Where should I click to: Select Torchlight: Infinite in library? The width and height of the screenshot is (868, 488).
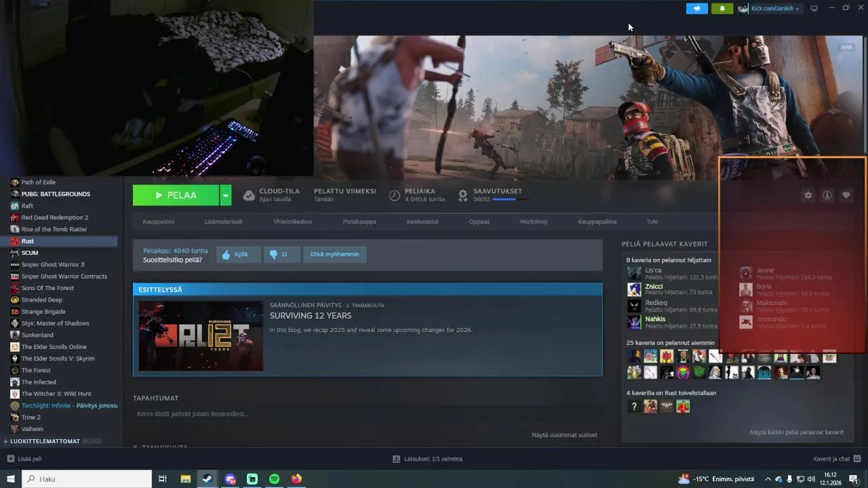point(64,405)
